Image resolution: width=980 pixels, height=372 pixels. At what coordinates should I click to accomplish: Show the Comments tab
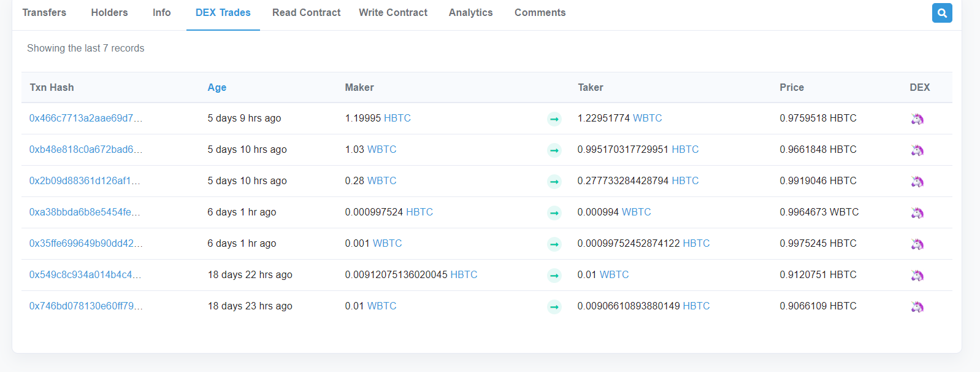tap(540, 12)
